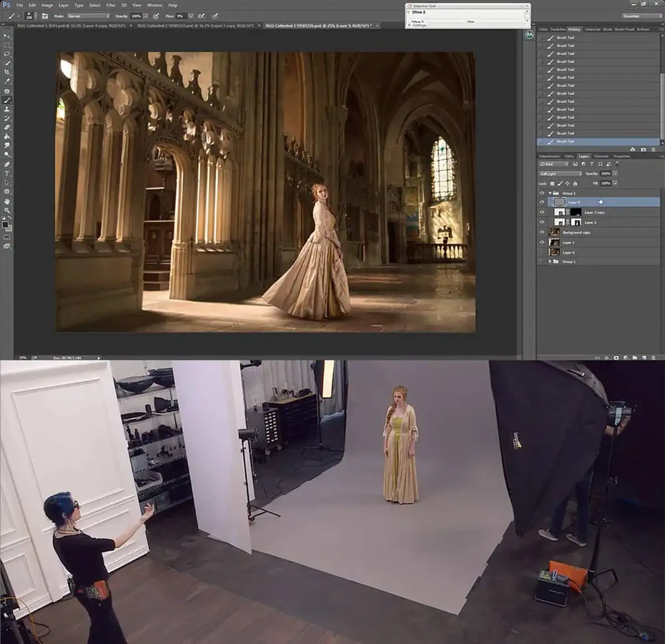Select the Lasso tool
The height and width of the screenshot is (644, 665).
click(7, 54)
